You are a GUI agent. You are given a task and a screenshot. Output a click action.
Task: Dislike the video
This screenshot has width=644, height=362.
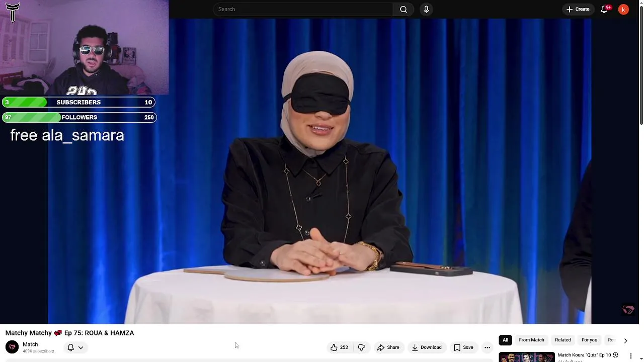click(361, 347)
